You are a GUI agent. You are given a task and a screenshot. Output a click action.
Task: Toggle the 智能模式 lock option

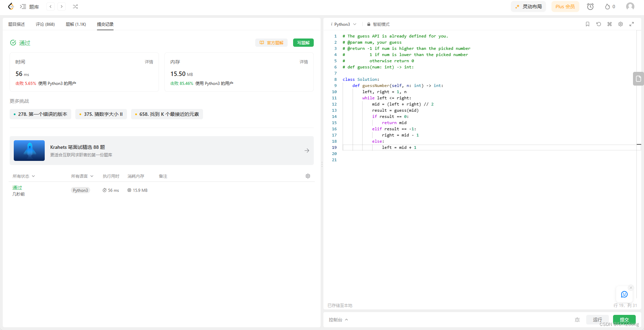pos(378,24)
